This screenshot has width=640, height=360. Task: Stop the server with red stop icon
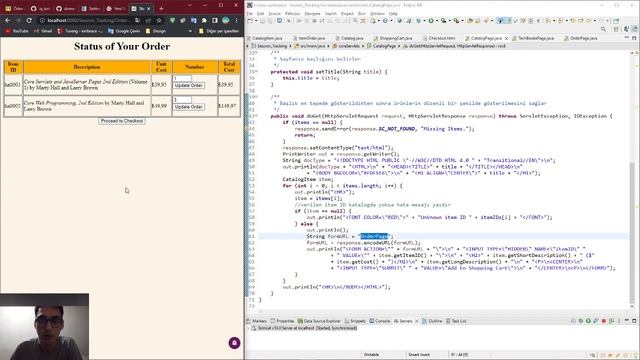604,321
